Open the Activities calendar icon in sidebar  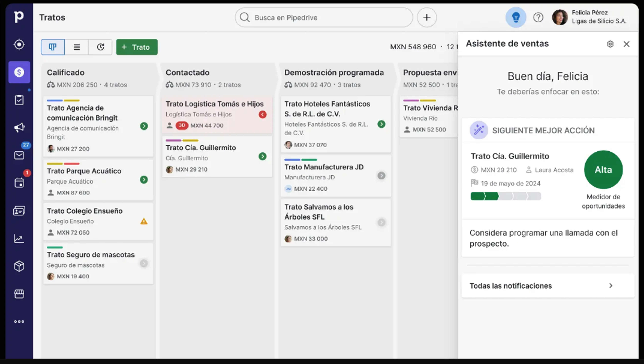pos(19,183)
